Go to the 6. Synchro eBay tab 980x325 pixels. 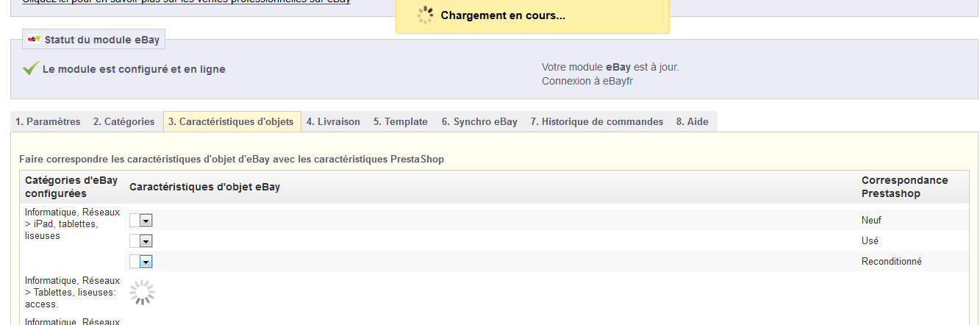point(479,122)
